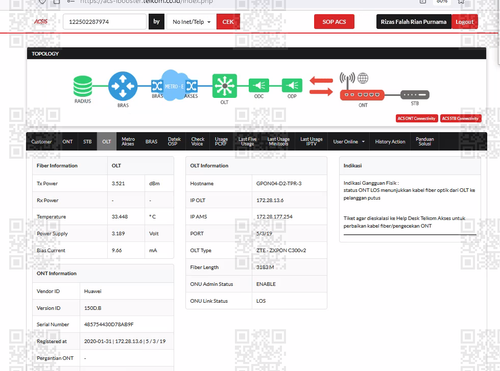
Task: Click the SOP ACS button
Action: click(334, 22)
